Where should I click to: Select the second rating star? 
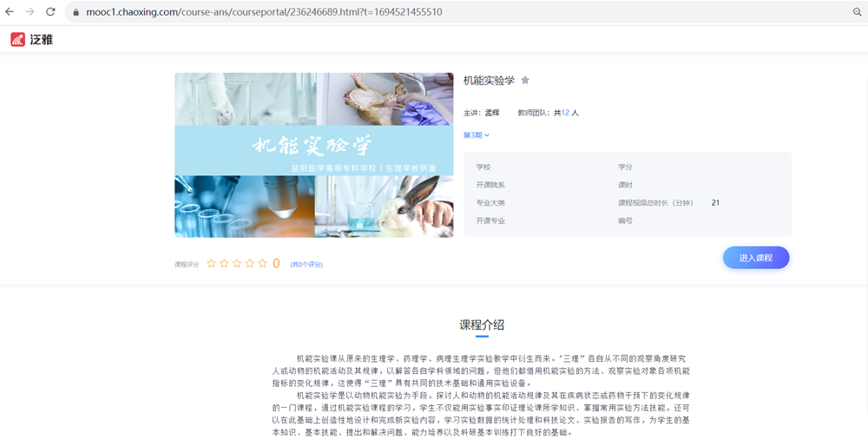pyautogui.click(x=224, y=263)
